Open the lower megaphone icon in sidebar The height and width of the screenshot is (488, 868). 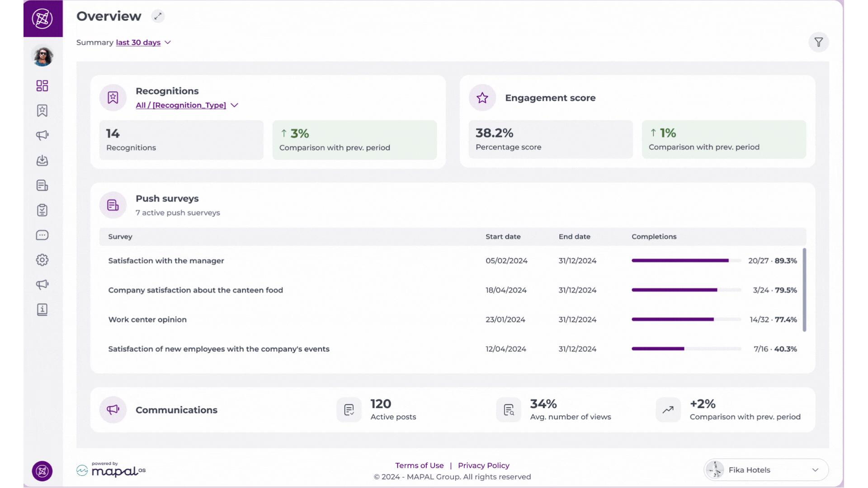tap(42, 284)
